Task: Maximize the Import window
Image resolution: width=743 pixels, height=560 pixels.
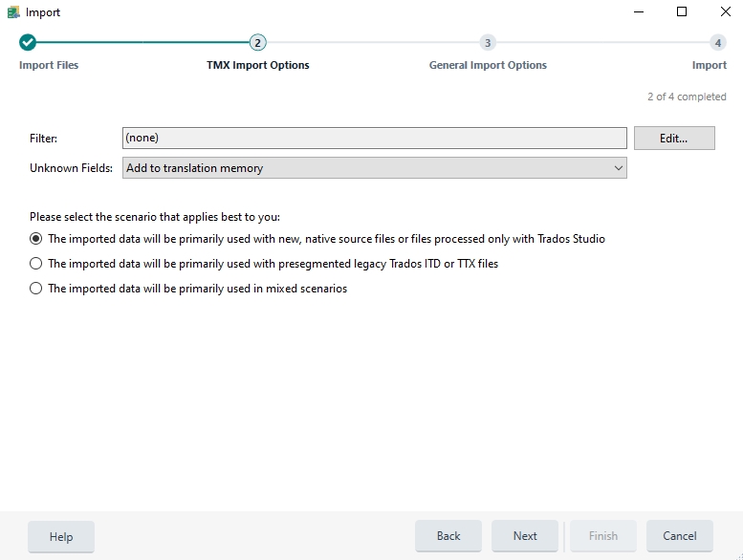Action: [x=682, y=11]
